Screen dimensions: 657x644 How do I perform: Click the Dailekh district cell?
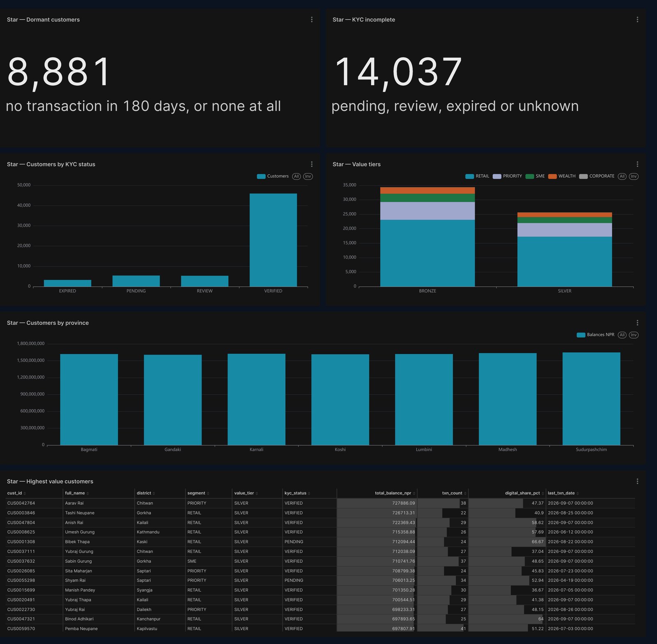[x=144, y=610]
